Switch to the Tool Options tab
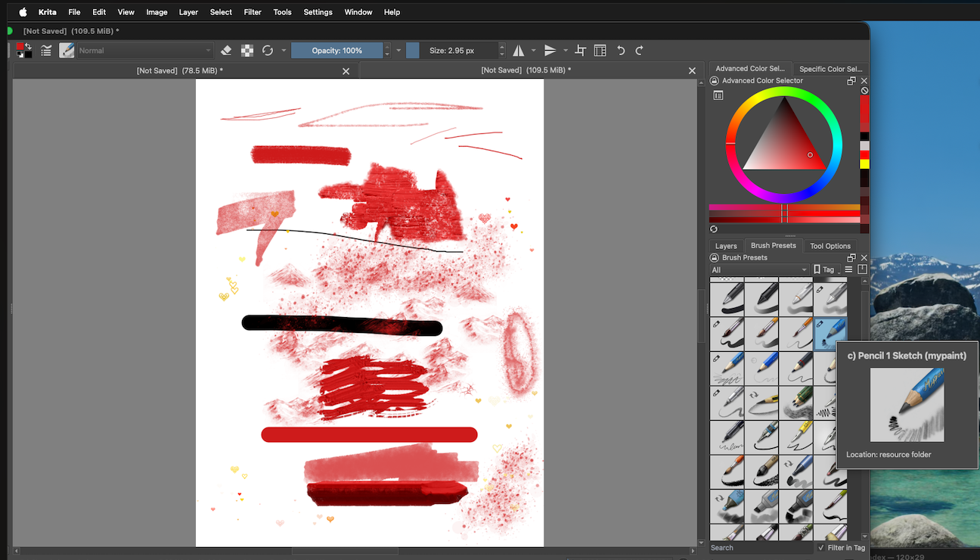Viewport: 980px width, 560px height. 830,246
